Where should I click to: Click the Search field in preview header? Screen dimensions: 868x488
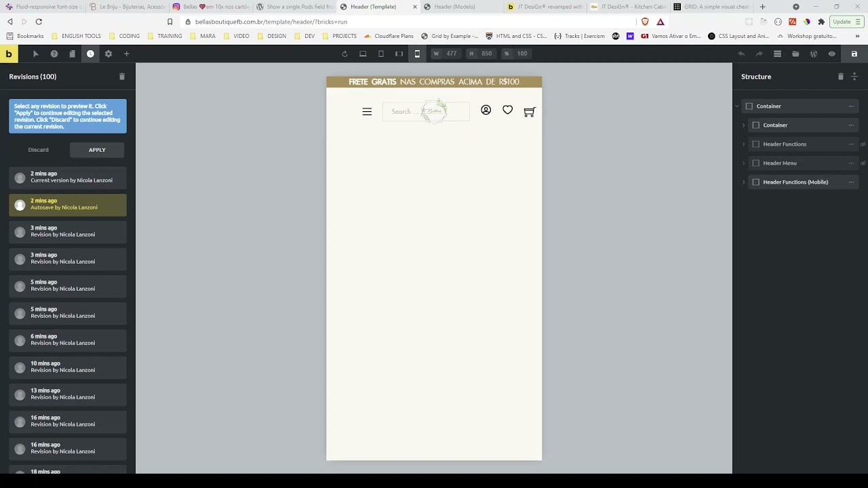pyautogui.click(x=426, y=112)
